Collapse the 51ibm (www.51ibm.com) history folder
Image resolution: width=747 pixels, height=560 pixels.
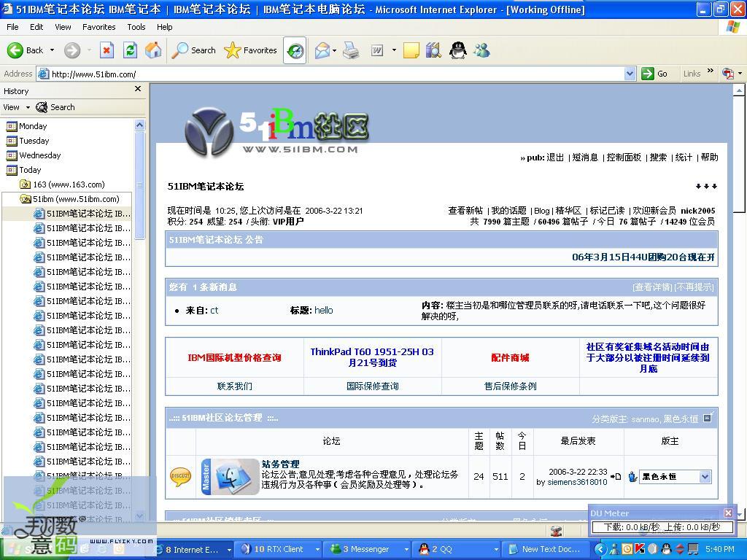(x=69, y=199)
